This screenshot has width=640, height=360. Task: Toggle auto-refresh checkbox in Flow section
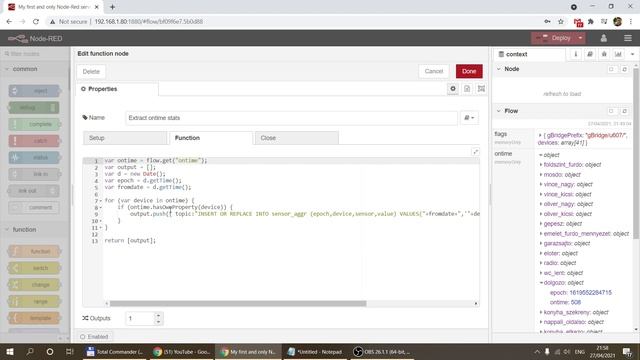pos(611,111)
